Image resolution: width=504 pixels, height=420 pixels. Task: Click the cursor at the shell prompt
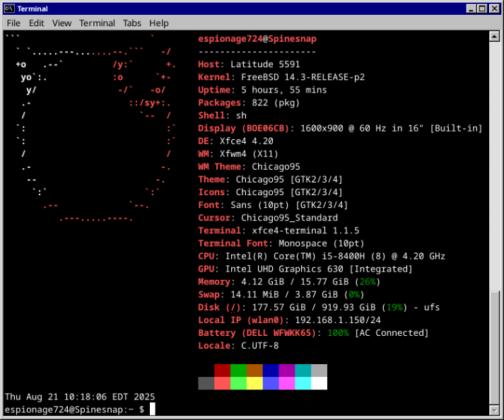152,409
